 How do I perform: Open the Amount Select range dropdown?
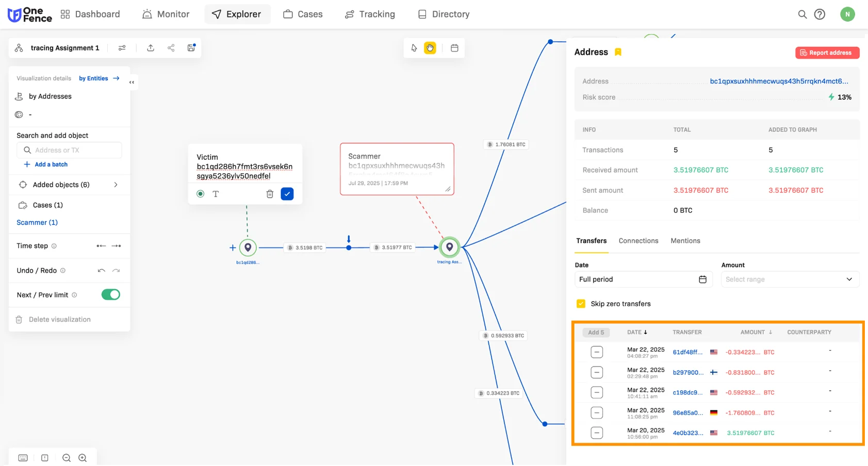click(x=790, y=279)
